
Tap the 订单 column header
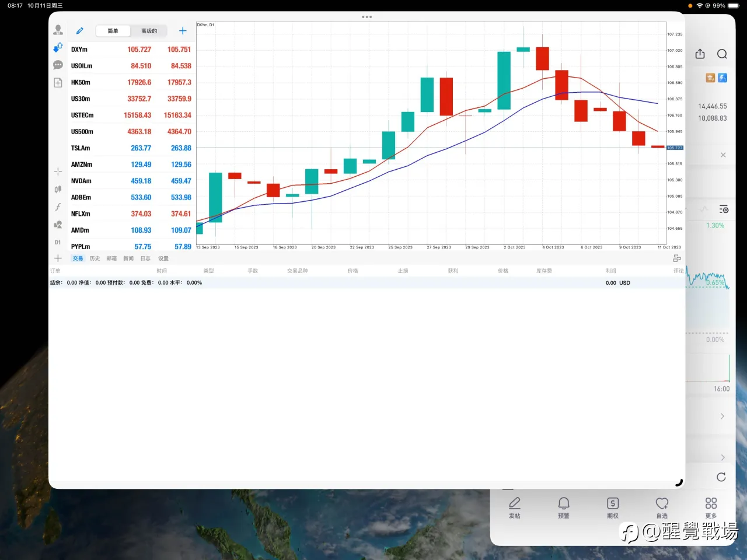click(x=55, y=271)
